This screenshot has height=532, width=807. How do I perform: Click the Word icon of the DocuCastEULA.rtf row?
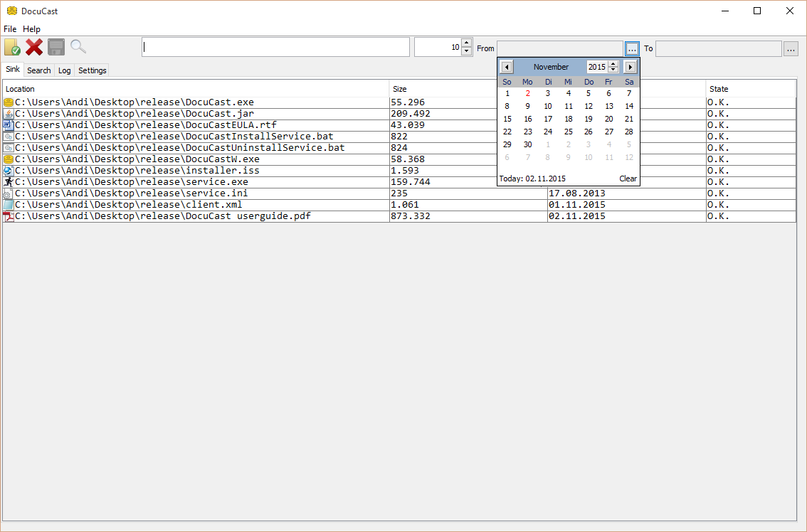click(x=9, y=125)
